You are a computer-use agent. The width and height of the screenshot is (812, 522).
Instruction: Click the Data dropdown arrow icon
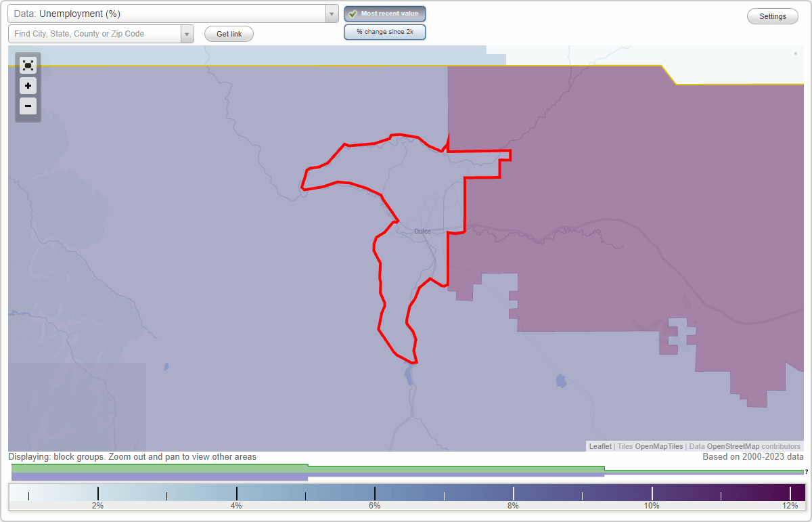[x=330, y=14]
